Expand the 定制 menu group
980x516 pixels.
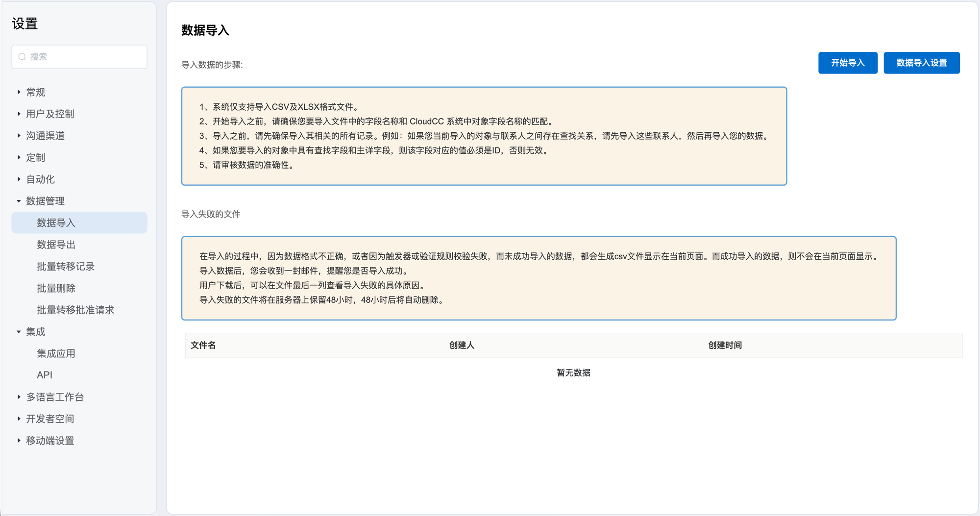pos(19,157)
